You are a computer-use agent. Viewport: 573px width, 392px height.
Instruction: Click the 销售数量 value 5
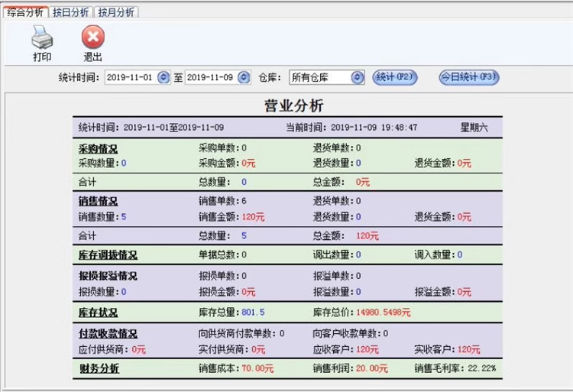point(124,217)
